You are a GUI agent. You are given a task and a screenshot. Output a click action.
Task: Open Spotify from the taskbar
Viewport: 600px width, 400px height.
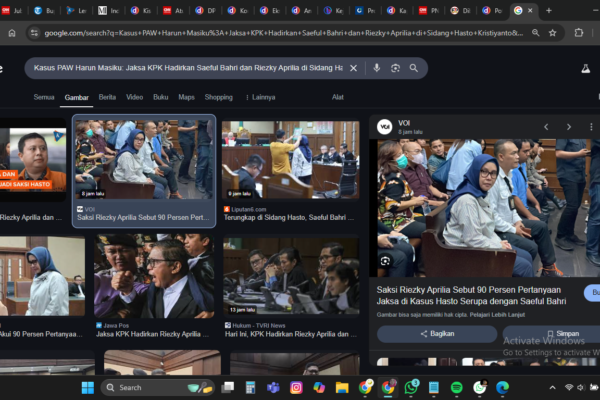[x=457, y=388]
